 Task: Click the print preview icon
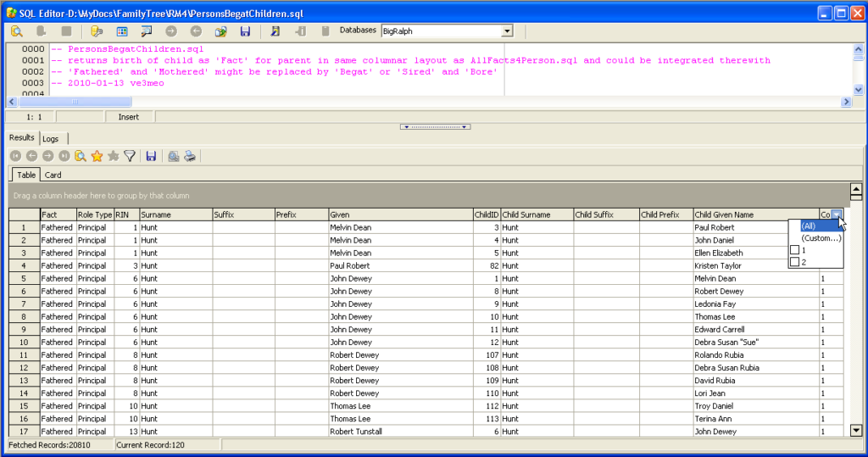pyautogui.click(x=173, y=156)
